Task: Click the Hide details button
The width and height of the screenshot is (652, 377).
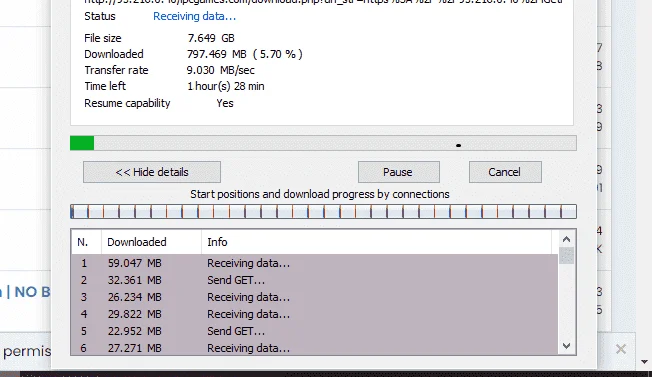Action: pos(152,172)
